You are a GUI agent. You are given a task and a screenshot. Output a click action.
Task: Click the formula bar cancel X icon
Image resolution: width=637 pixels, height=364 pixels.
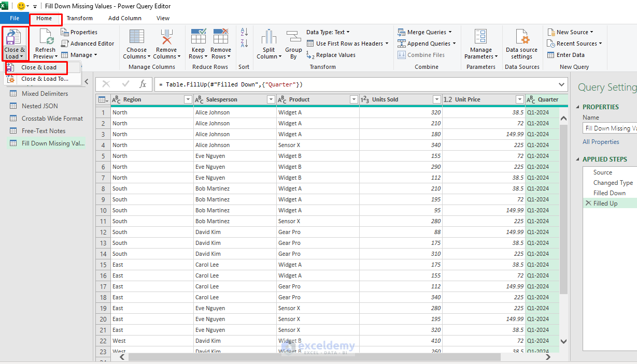(106, 84)
